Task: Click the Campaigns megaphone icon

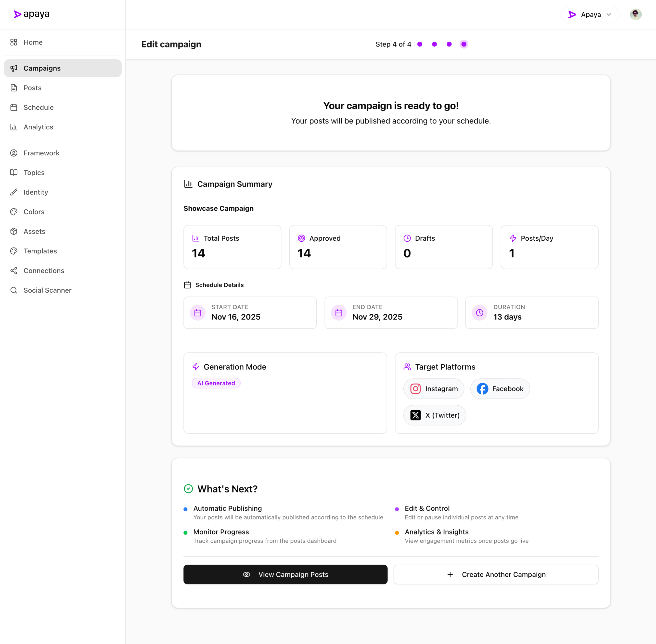Action: pyautogui.click(x=14, y=68)
